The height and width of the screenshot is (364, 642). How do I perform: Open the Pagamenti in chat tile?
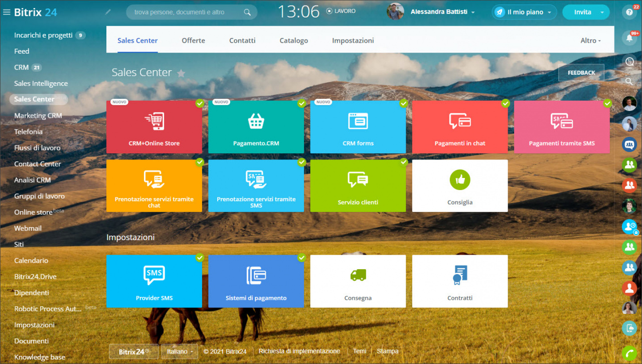pos(460,127)
